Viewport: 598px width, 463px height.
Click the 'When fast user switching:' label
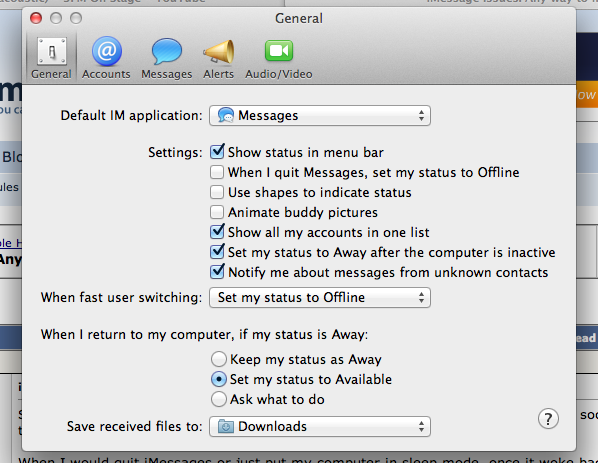point(121,297)
